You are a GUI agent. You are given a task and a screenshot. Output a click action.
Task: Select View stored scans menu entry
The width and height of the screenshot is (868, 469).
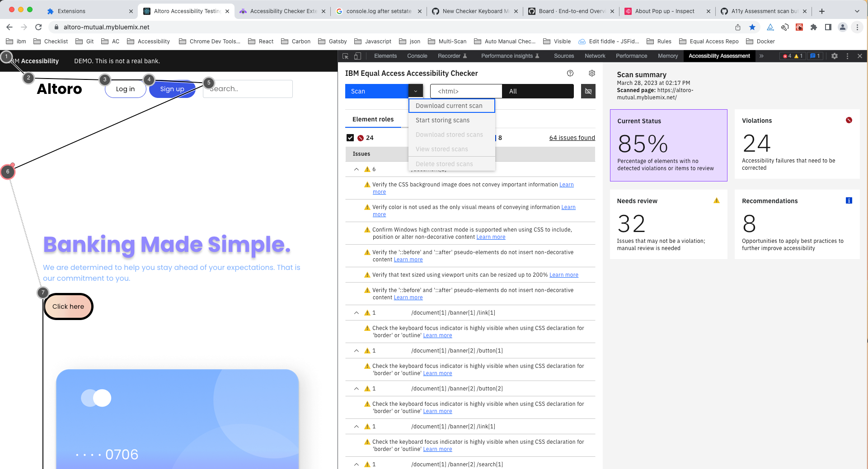[452, 149]
